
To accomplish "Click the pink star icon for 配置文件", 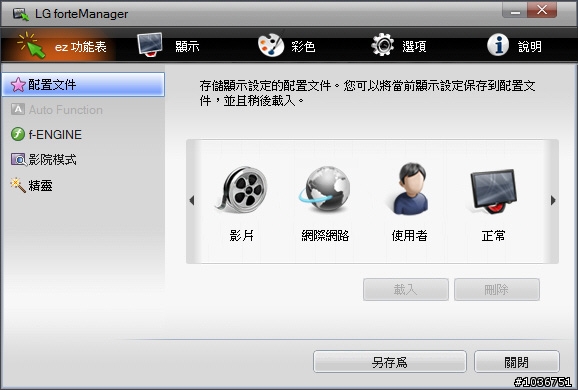I will 18,85.
